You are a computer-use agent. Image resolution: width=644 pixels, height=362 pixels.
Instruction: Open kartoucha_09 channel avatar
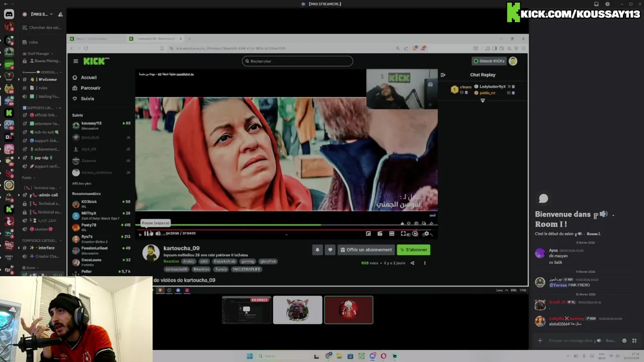[150, 253]
